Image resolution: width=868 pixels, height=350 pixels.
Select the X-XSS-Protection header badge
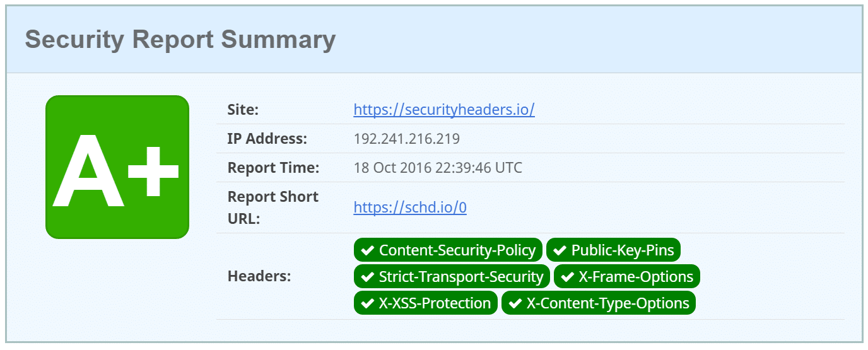[425, 303]
